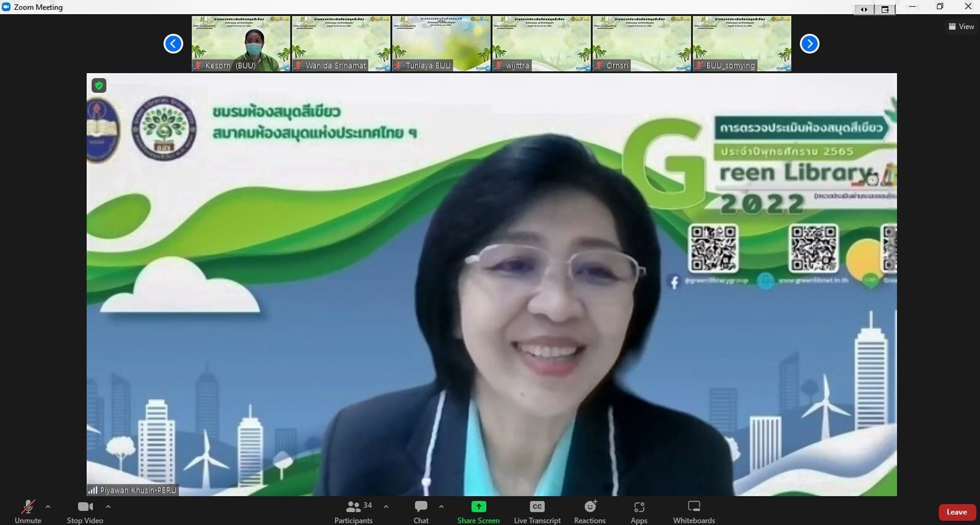Open the Chat panel
The image size is (980, 525).
[x=421, y=511]
